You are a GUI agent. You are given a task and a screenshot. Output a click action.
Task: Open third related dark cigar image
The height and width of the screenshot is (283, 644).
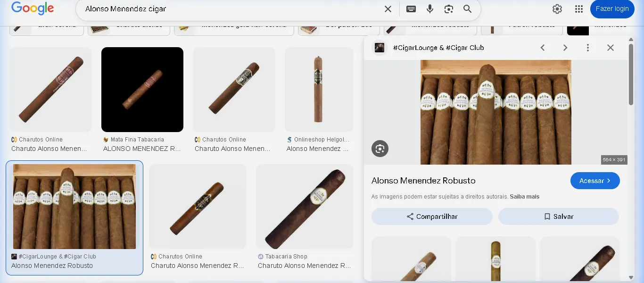point(580,258)
